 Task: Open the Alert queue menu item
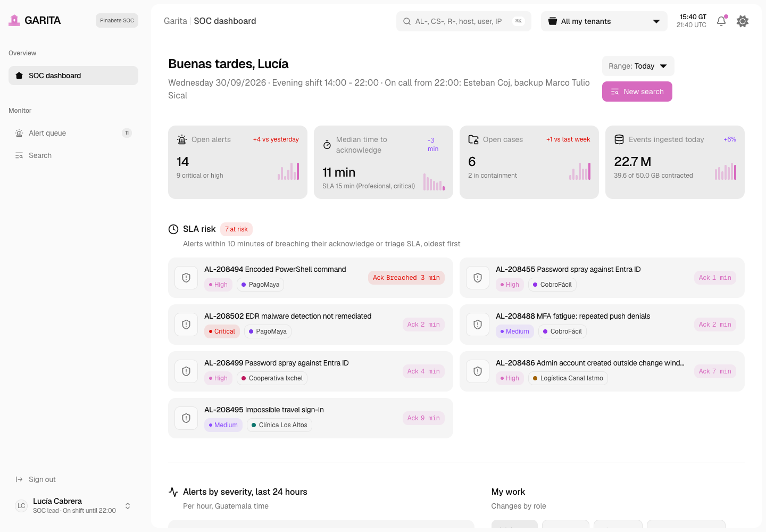click(x=73, y=133)
